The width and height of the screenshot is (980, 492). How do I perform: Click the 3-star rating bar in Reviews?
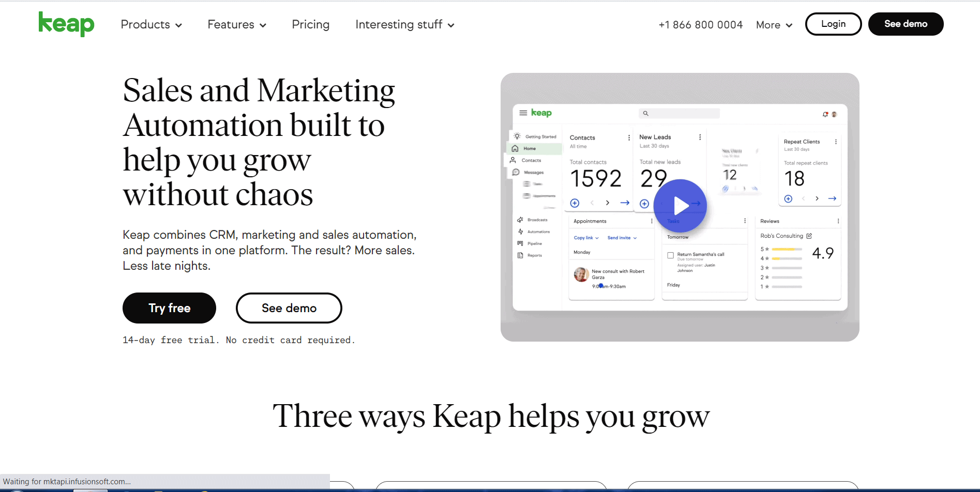[787, 268]
